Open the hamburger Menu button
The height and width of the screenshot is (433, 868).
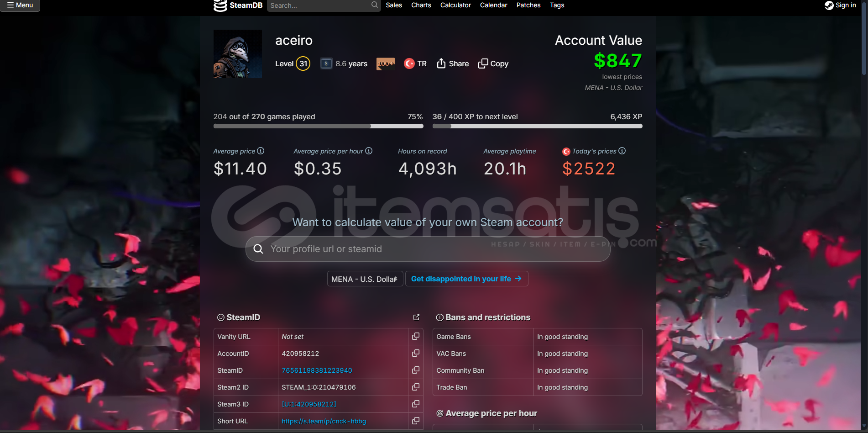20,5
